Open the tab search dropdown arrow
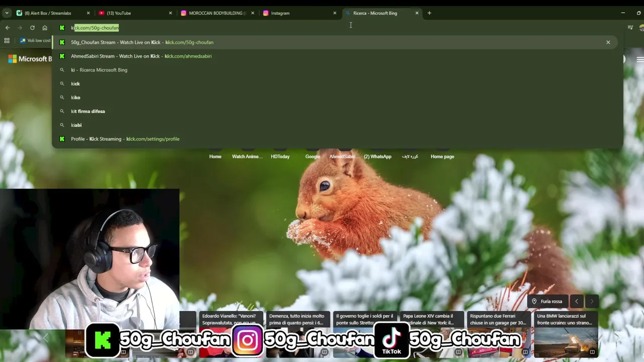This screenshot has height=362, width=644. [7, 13]
